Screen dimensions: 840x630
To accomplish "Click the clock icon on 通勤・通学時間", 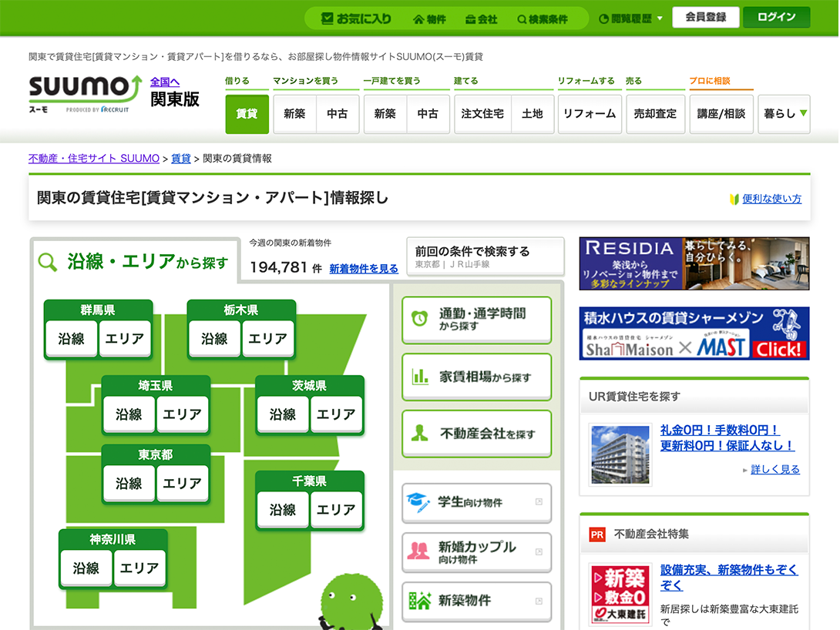I will point(419,318).
